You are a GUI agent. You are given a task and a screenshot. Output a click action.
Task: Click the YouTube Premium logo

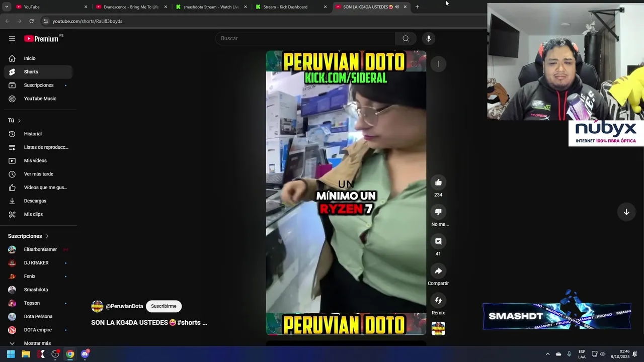(x=41, y=39)
